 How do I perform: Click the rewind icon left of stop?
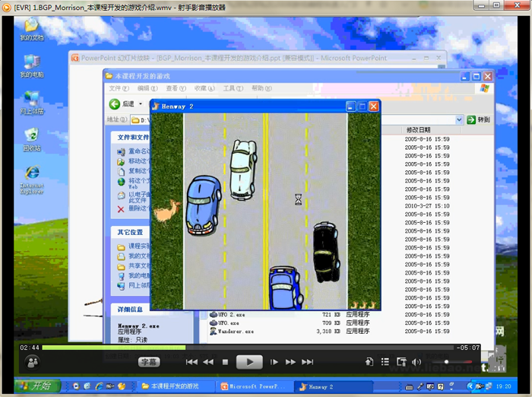coord(208,362)
